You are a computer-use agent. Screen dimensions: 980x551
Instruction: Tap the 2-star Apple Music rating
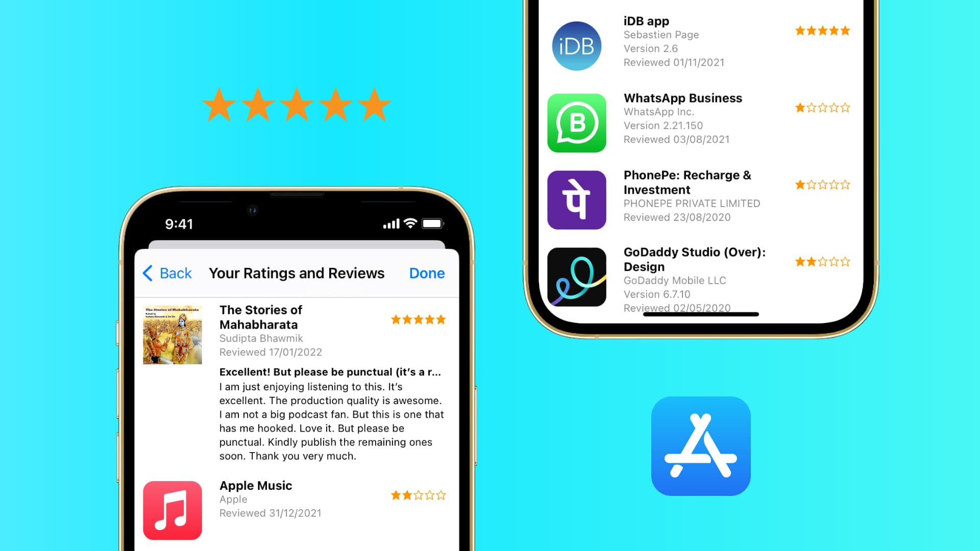pos(418,495)
